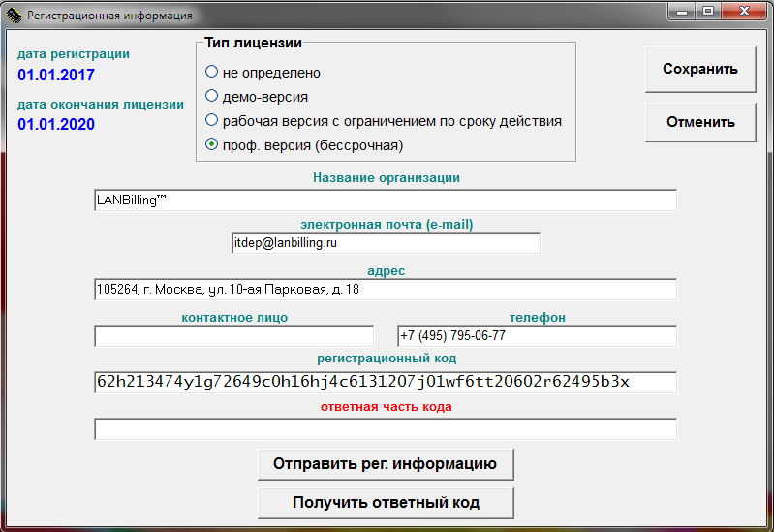The image size is (774, 532).
Task: Click the registration date 01.01.2017
Action: (56, 75)
